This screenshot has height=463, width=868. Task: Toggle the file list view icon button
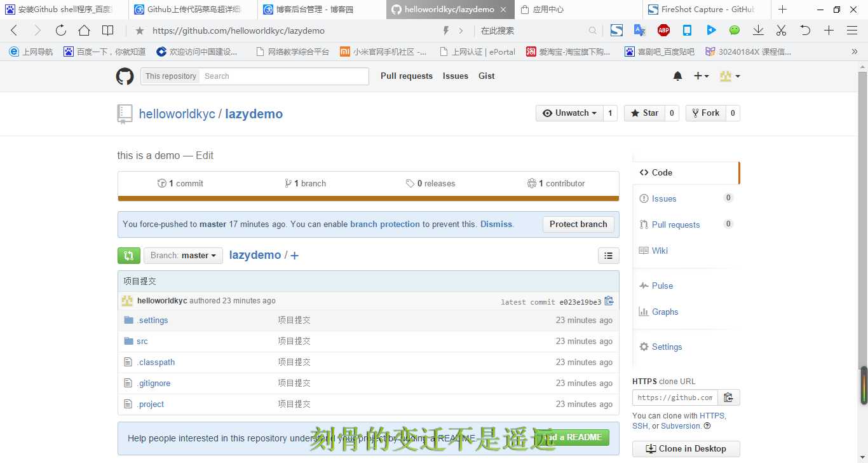pyautogui.click(x=608, y=256)
